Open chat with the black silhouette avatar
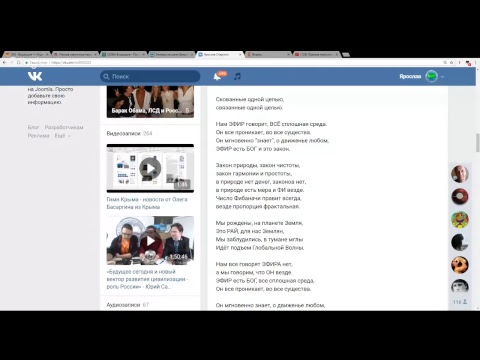Screen dimensions: 480x360 pyautogui.click(x=460, y=242)
